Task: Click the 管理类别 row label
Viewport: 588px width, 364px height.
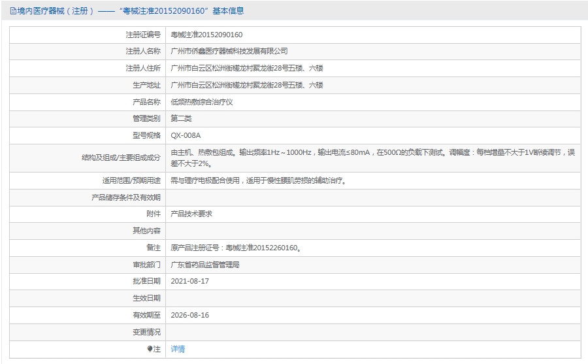Action: pyautogui.click(x=146, y=118)
